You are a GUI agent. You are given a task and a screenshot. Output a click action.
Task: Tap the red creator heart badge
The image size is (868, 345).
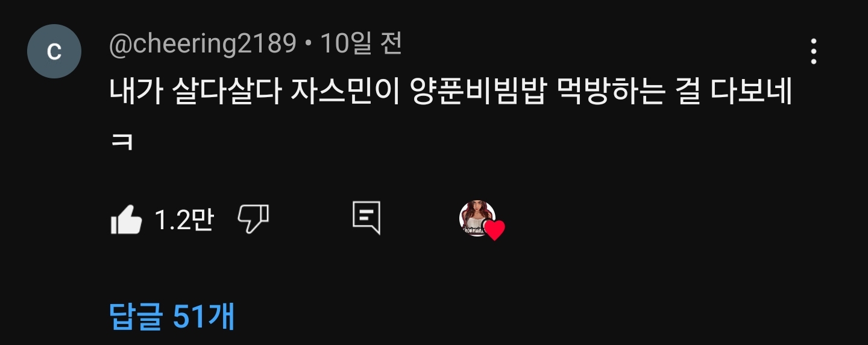coord(494,230)
